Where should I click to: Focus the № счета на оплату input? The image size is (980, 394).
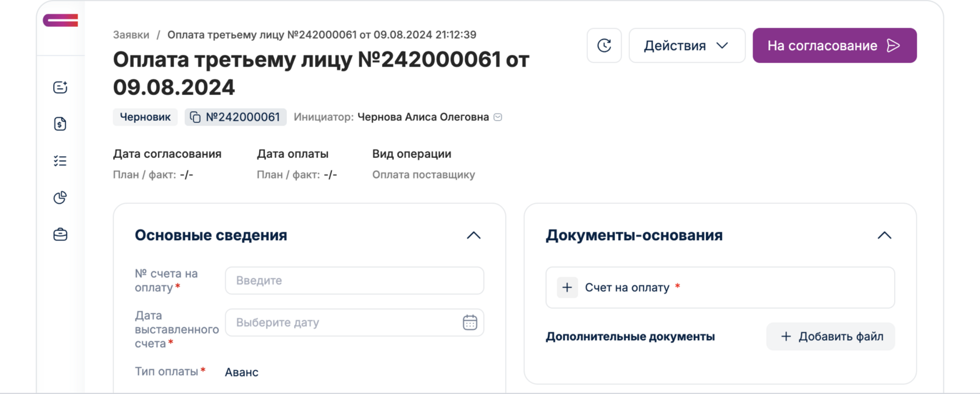[x=354, y=280]
